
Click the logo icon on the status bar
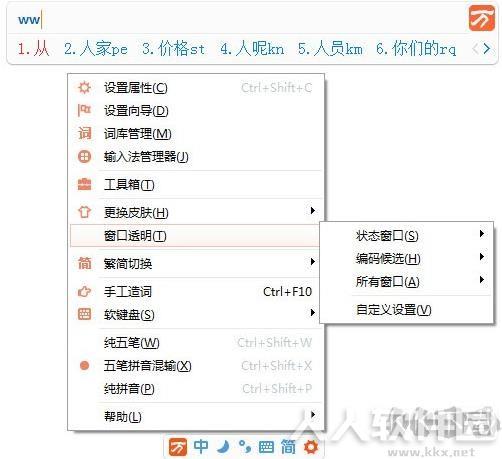(178, 447)
